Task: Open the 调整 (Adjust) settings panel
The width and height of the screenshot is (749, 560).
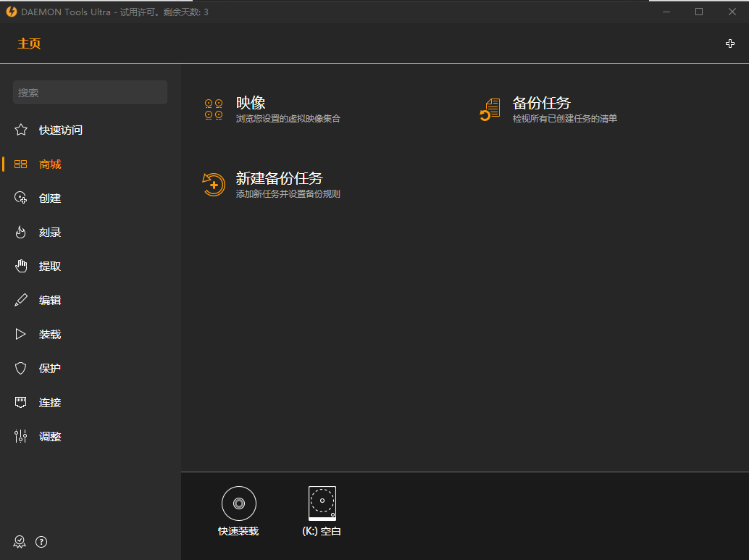Action: 49,436
